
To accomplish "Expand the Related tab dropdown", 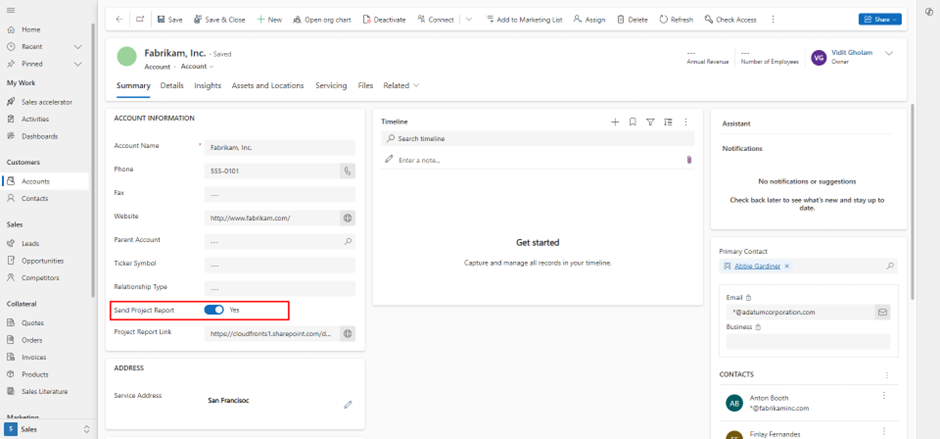I will 401,86.
